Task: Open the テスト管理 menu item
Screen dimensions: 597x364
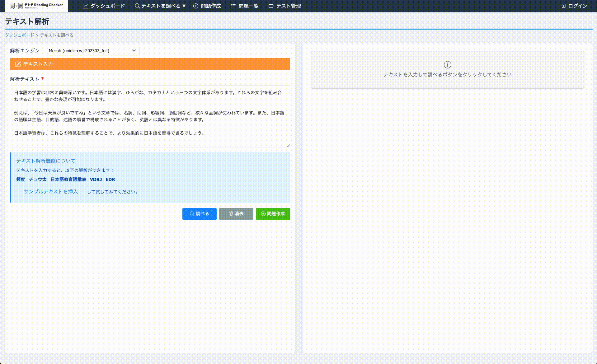Action: coord(288,6)
